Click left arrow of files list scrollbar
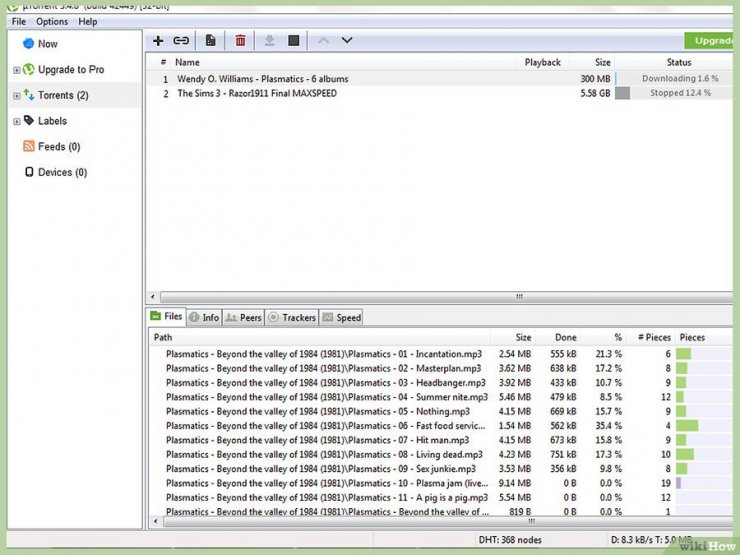 pos(156,521)
